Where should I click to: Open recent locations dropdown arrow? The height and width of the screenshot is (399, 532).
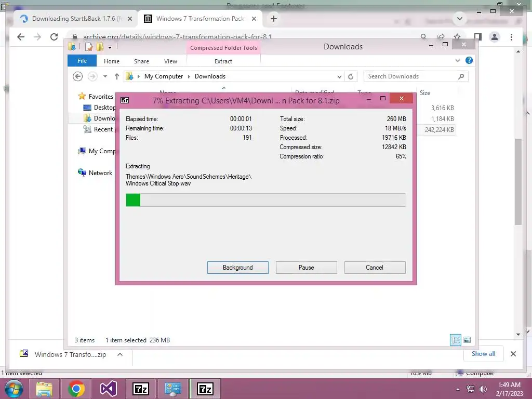[105, 76]
